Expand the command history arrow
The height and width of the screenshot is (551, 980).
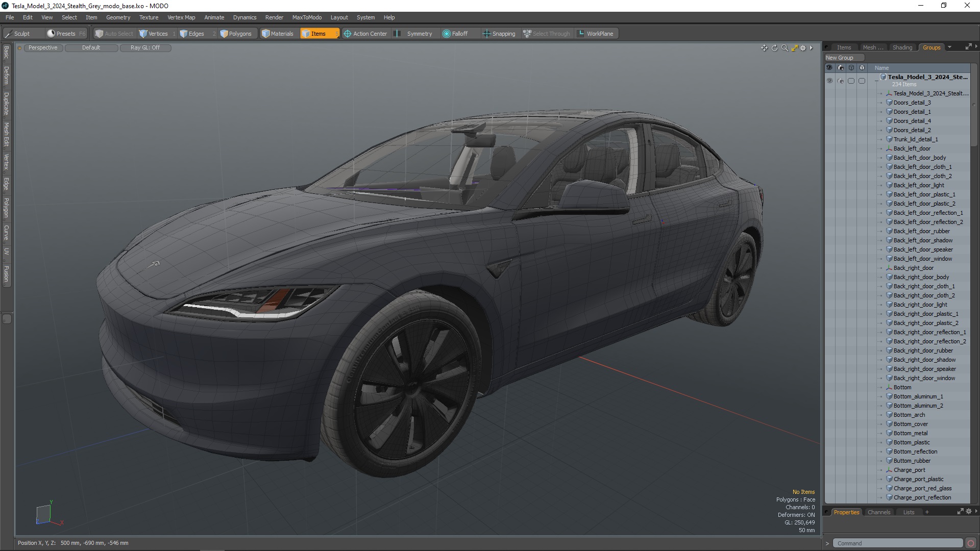[827, 543]
